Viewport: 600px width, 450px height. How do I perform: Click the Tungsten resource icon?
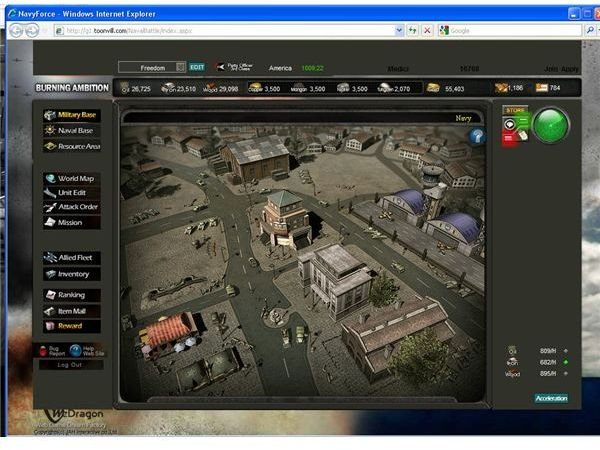click(384, 87)
